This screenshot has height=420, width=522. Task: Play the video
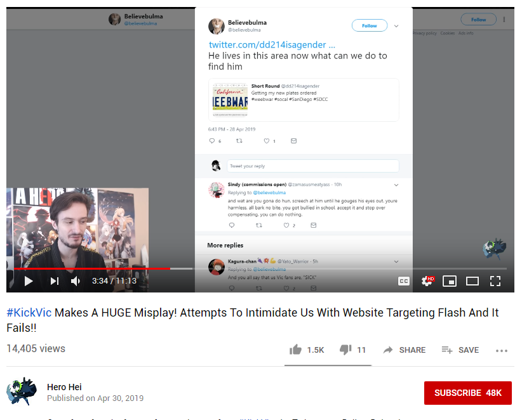(x=29, y=281)
